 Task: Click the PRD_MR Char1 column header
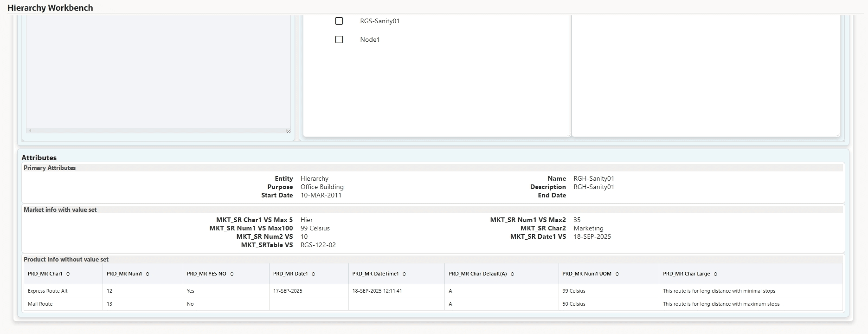coord(63,274)
